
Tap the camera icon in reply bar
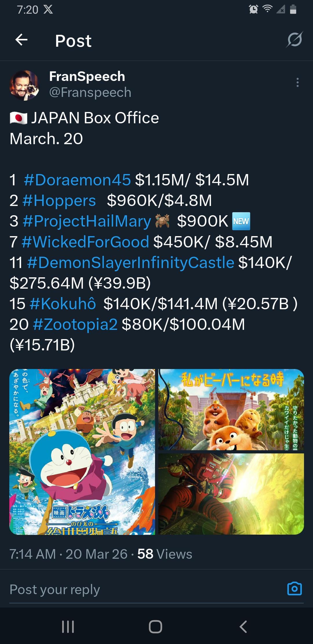point(294,589)
